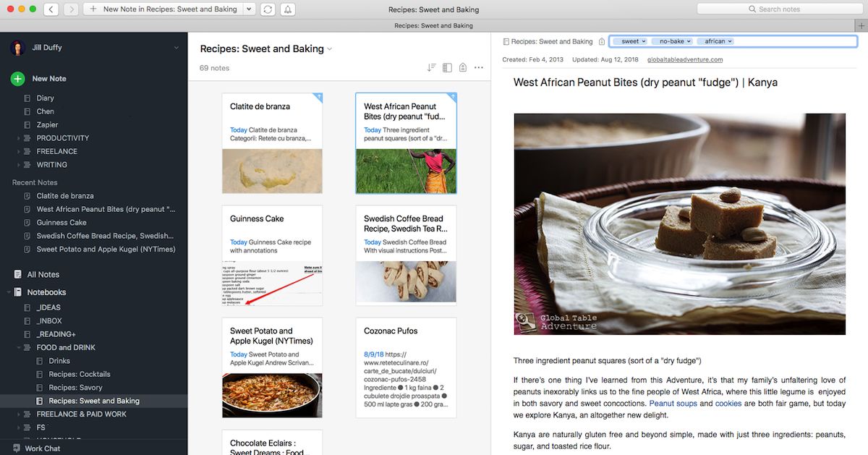Screen dimensions: 868x455
Task: Open note list sort options icon
Action: 431,68
